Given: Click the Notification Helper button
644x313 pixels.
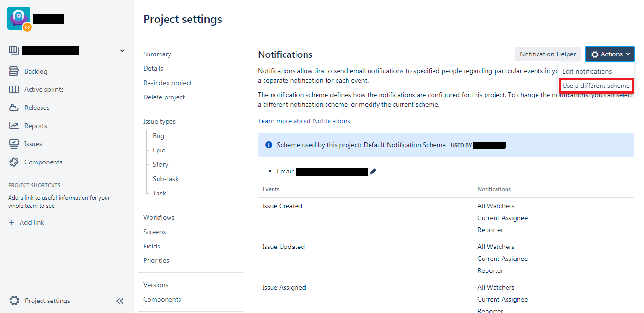Looking at the screenshot, I should 548,54.
